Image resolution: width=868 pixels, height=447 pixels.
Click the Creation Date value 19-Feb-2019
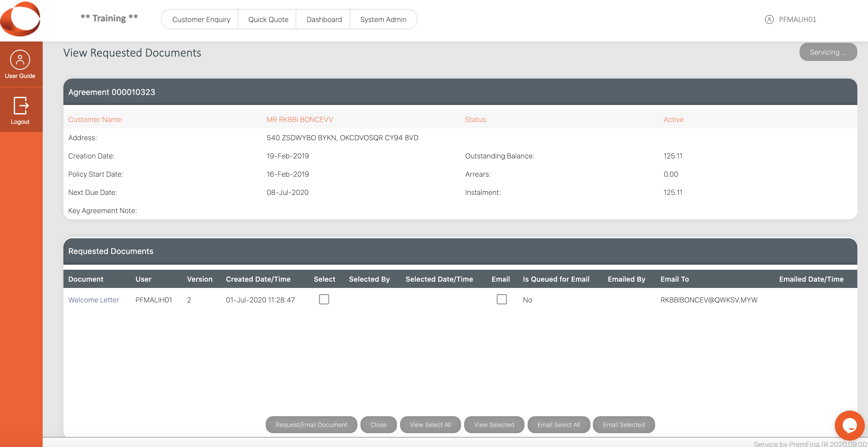(287, 156)
